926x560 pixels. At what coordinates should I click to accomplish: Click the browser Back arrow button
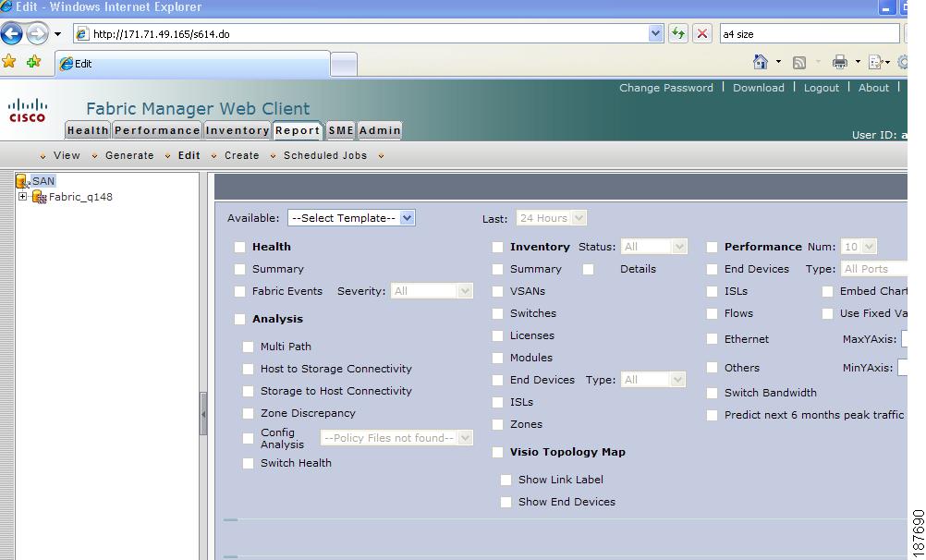click(x=12, y=33)
